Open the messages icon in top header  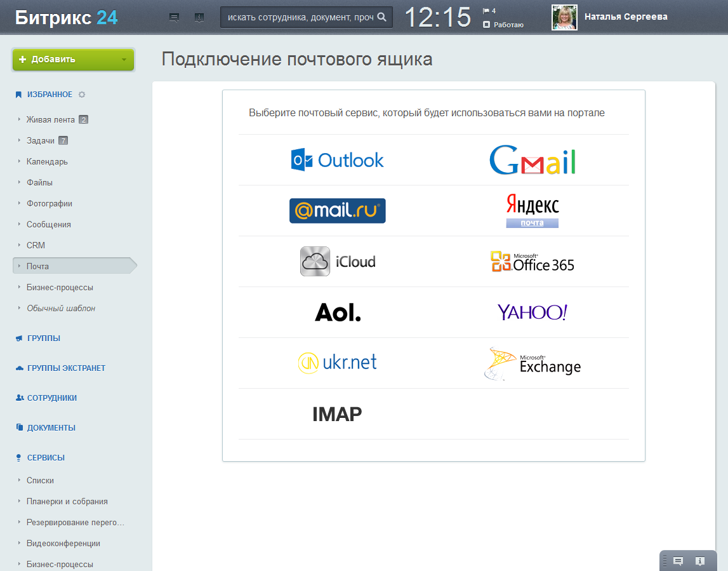pos(174,18)
